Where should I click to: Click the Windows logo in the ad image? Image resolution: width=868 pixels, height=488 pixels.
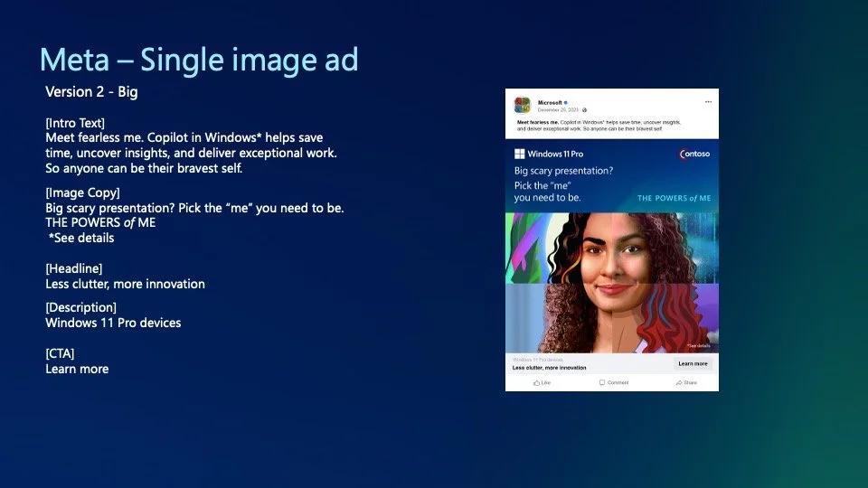[x=519, y=154]
